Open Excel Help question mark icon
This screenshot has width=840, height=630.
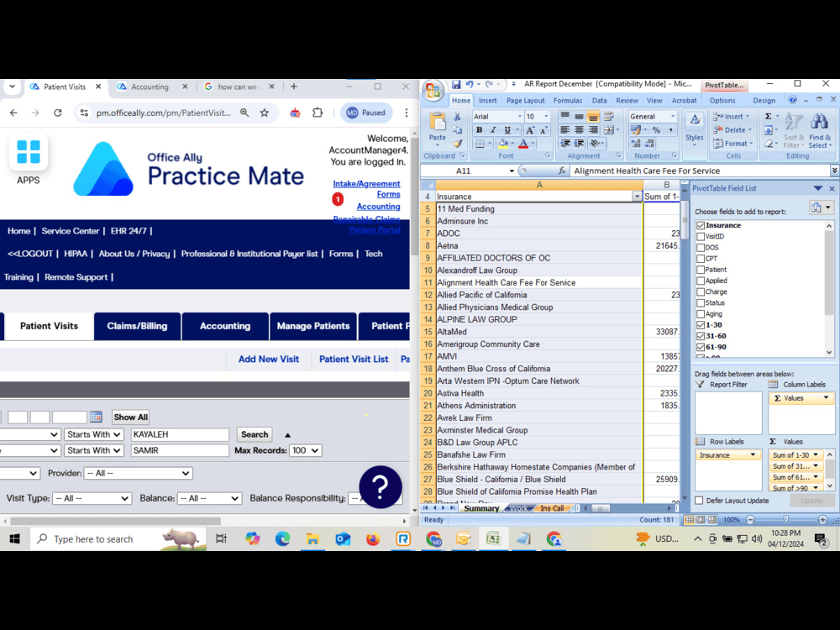click(792, 100)
